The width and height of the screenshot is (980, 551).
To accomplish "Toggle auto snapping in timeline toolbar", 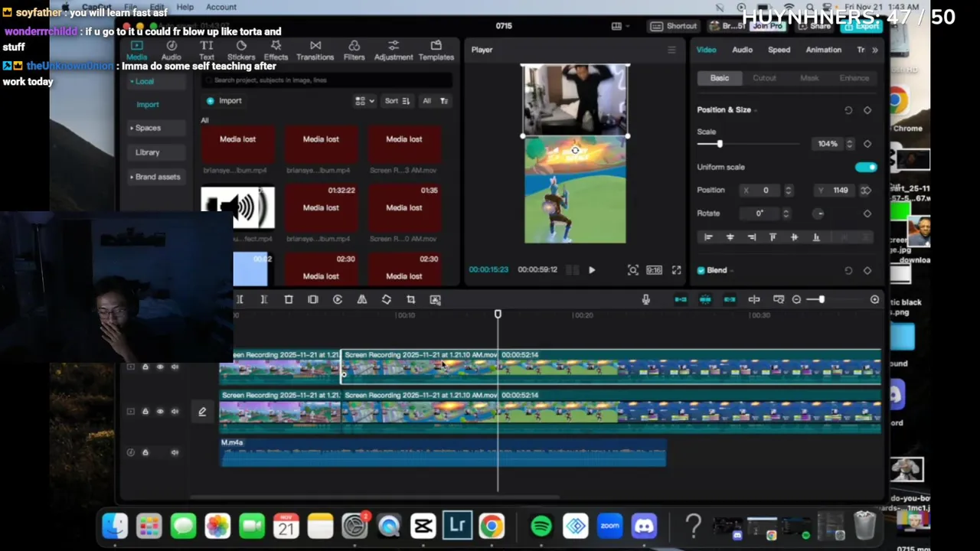I will [x=705, y=299].
